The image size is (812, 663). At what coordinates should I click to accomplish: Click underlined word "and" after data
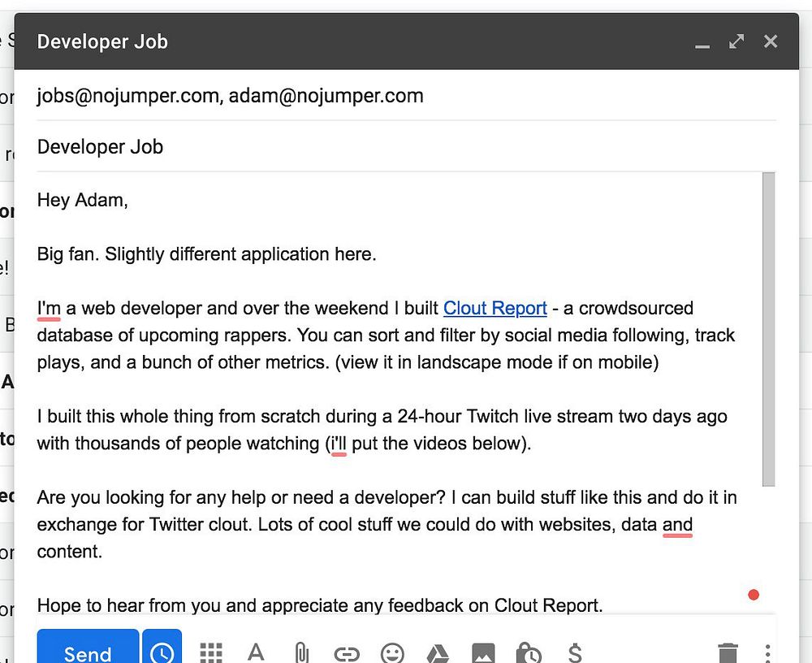pyautogui.click(x=677, y=525)
